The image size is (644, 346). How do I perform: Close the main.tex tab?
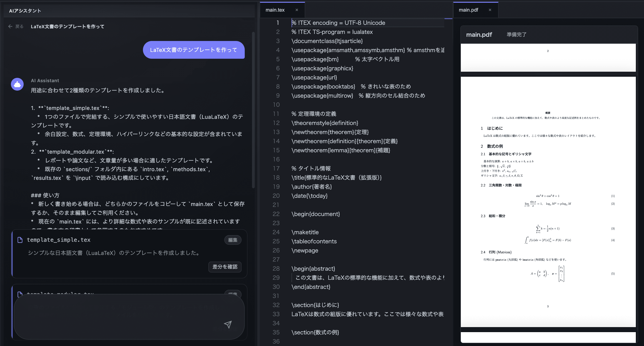click(297, 10)
